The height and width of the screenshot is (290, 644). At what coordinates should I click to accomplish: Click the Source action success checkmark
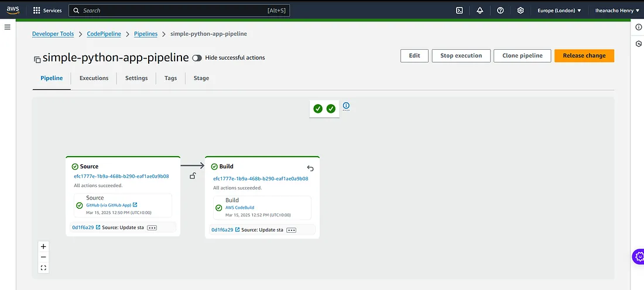(x=80, y=205)
